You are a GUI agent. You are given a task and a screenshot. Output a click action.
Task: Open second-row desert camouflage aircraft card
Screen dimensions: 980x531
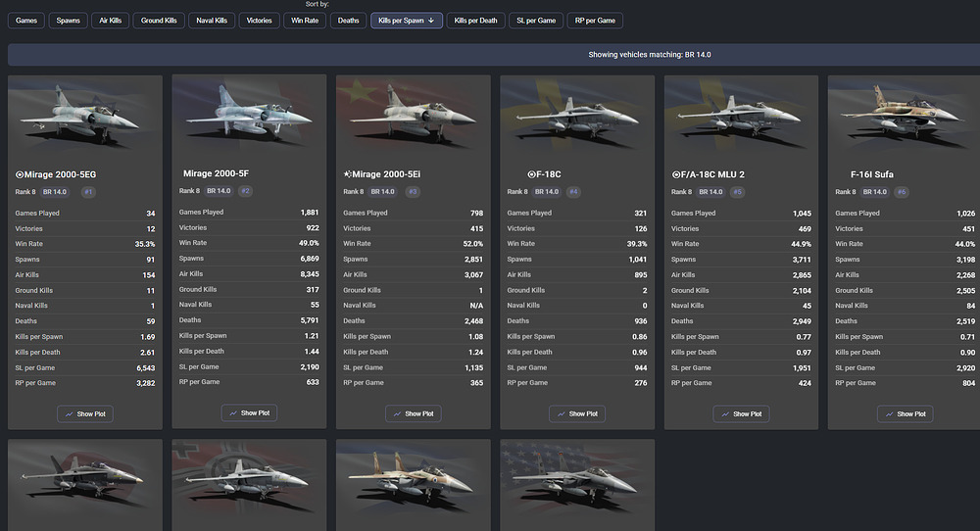tap(414, 485)
